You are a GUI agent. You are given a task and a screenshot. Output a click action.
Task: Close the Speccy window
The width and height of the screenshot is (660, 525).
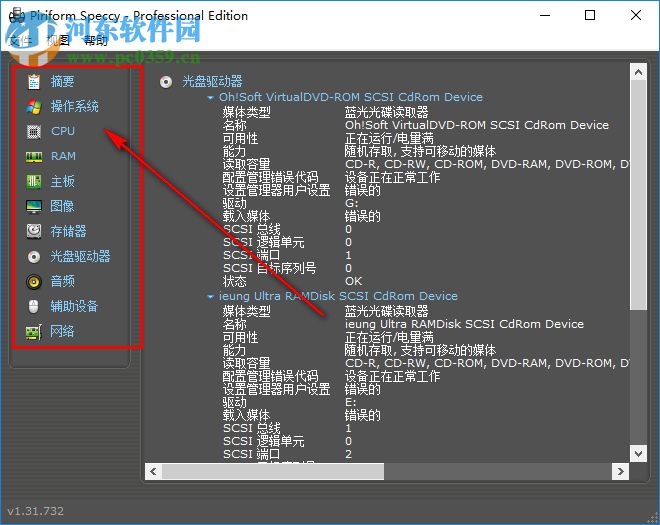tap(636, 16)
